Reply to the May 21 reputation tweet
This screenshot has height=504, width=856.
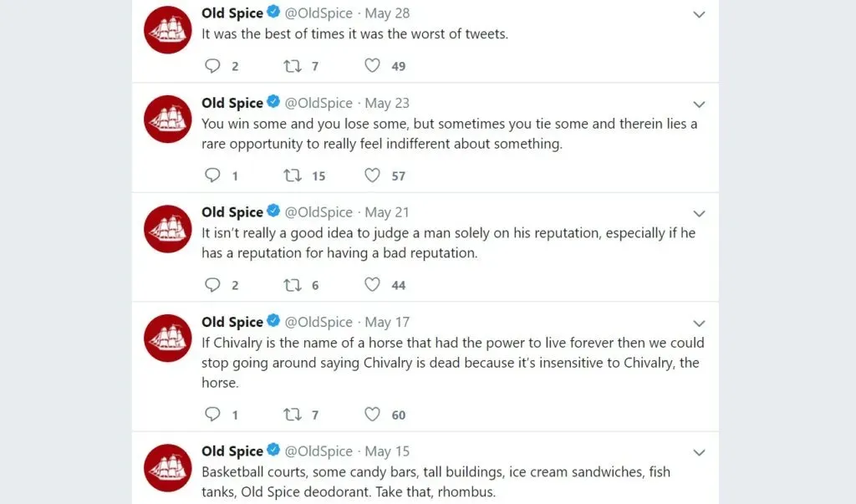coord(212,285)
